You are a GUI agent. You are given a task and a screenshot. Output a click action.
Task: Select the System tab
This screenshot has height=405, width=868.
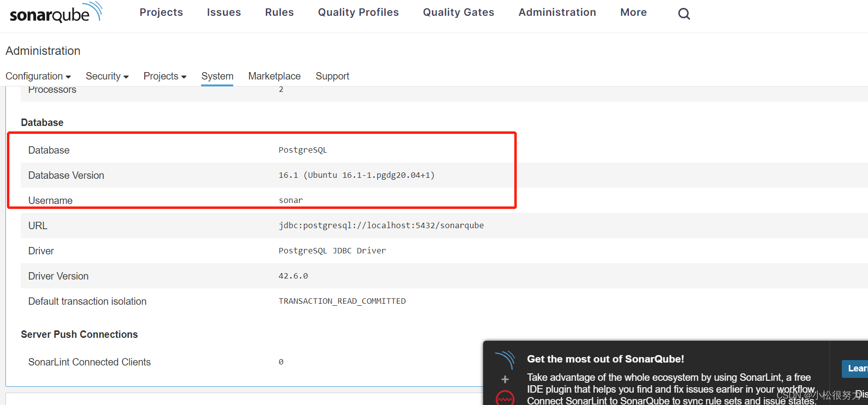pos(217,76)
